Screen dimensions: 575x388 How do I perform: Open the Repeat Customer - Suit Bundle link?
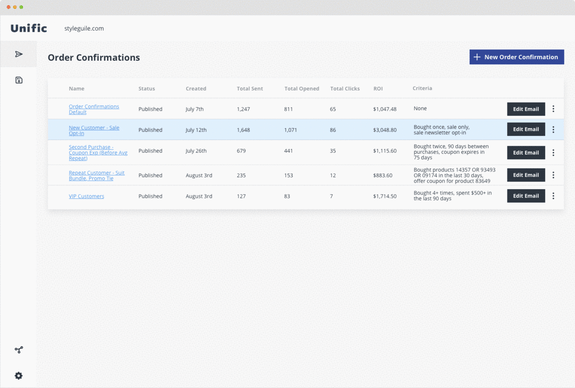[96, 175]
